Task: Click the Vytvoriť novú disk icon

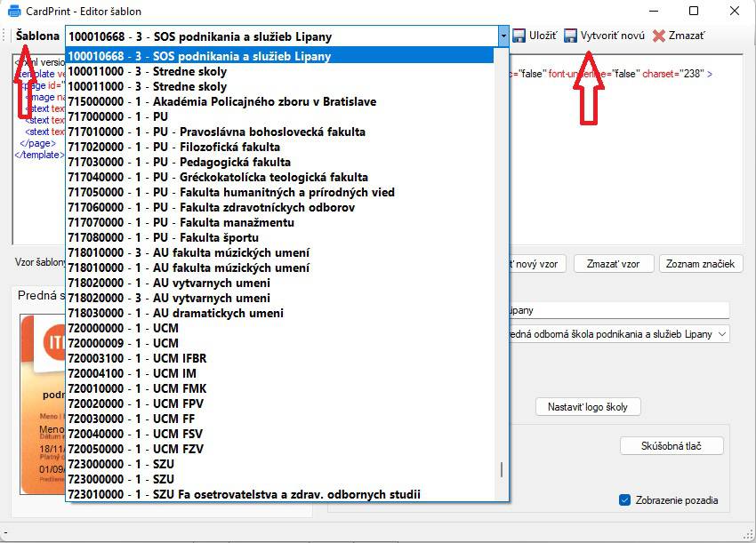Action: click(x=571, y=36)
